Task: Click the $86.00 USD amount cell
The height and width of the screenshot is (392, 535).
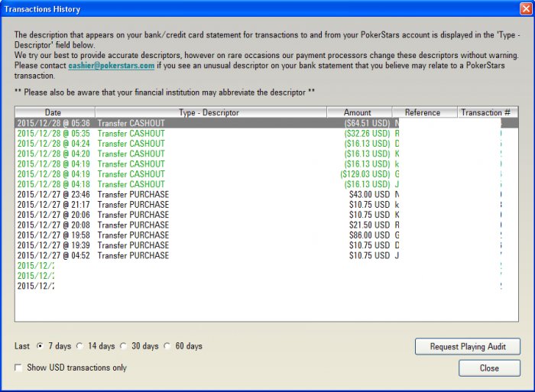Action: (369, 235)
